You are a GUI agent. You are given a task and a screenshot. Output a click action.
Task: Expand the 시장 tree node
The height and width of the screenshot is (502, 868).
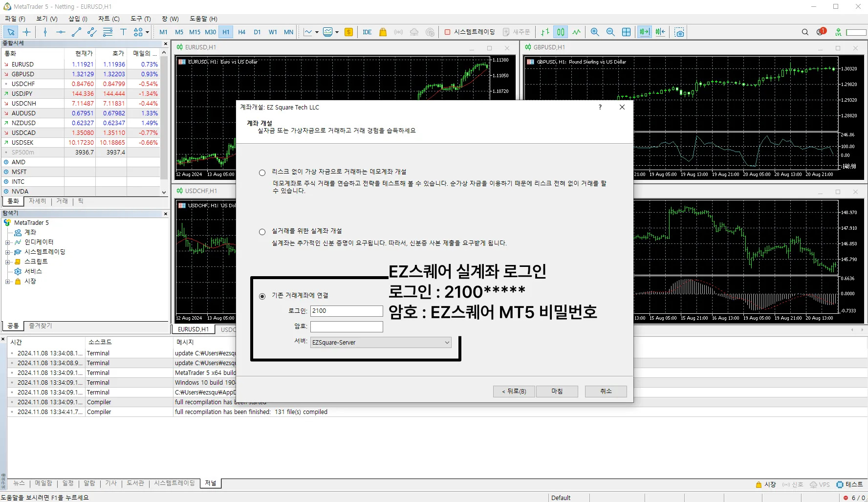click(8, 282)
